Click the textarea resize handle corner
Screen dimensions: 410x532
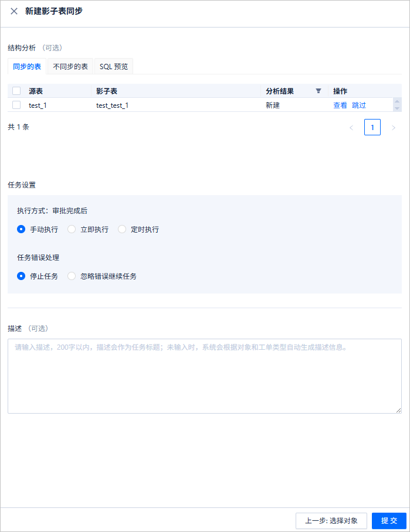click(398, 410)
